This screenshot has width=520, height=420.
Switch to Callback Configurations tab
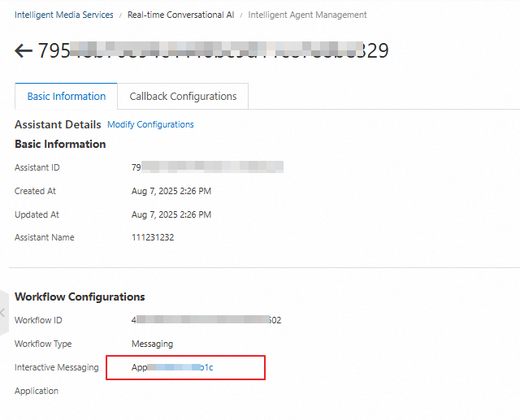(183, 96)
